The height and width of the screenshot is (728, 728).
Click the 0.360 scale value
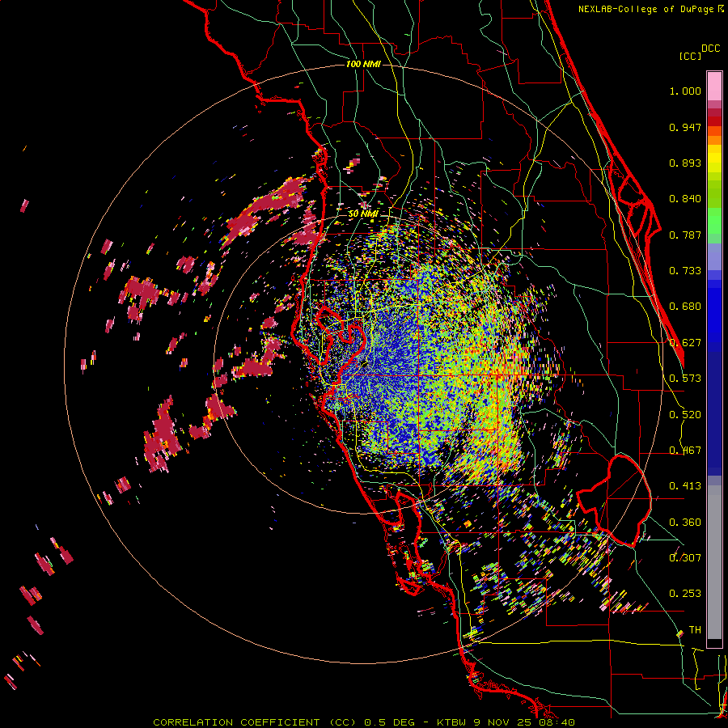[685, 522]
